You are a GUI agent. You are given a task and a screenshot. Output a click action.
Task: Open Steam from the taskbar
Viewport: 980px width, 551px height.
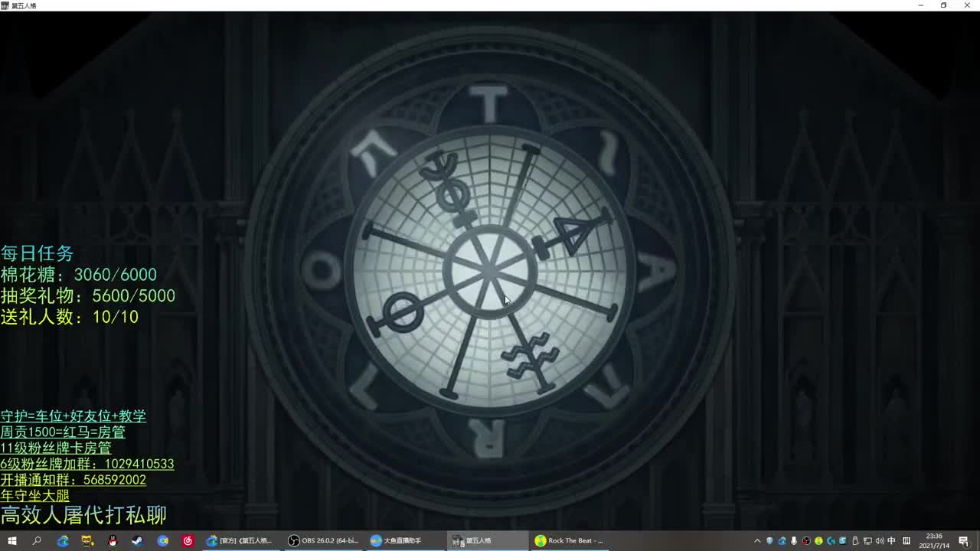coord(137,541)
